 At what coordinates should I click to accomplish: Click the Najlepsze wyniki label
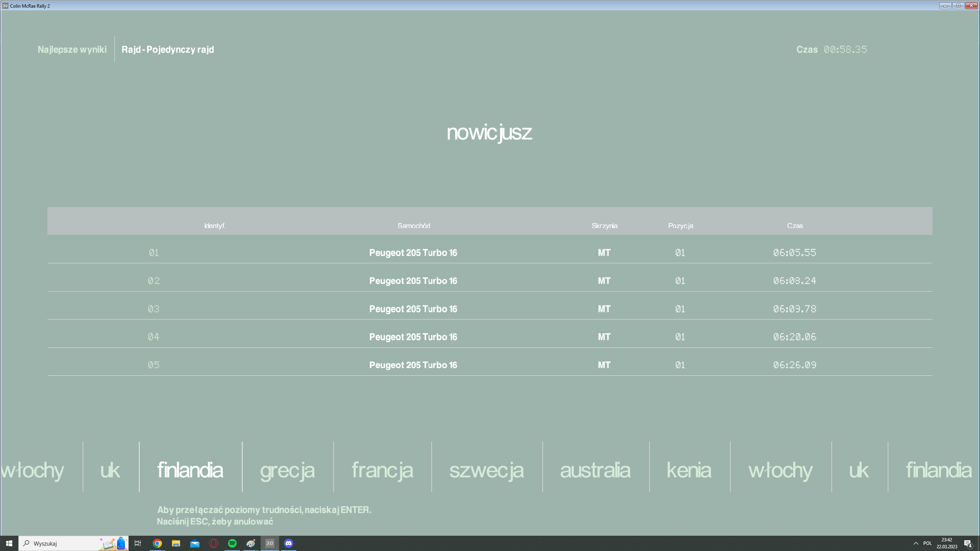tap(72, 49)
